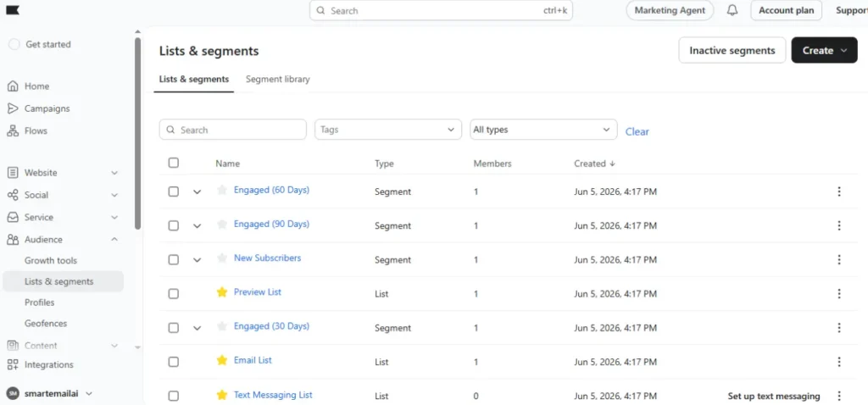Screen dimensions: 868x405
Task: Open actions menu for Engaged (60 Days)
Action: tap(839, 191)
